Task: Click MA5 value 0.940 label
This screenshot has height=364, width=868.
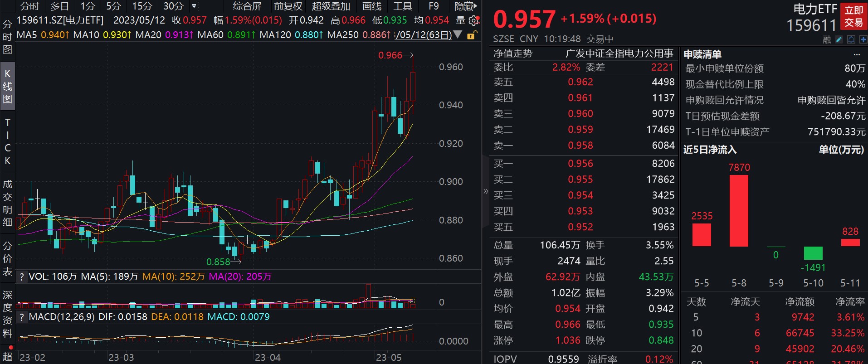Action: click(55, 35)
